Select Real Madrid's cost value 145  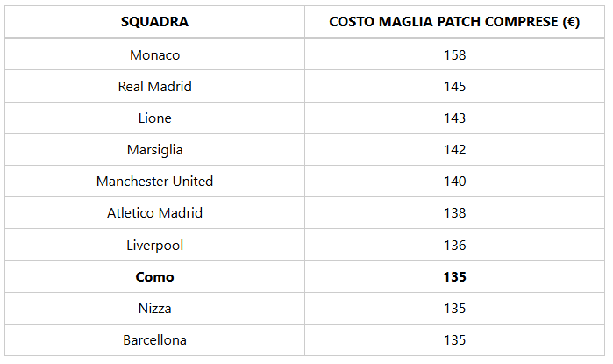click(x=454, y=86)
